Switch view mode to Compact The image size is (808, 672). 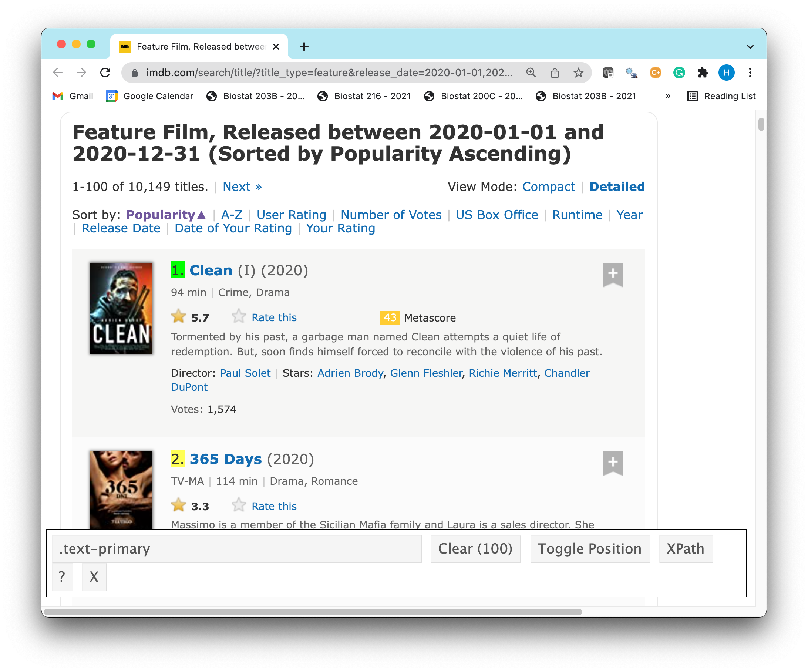548,187
